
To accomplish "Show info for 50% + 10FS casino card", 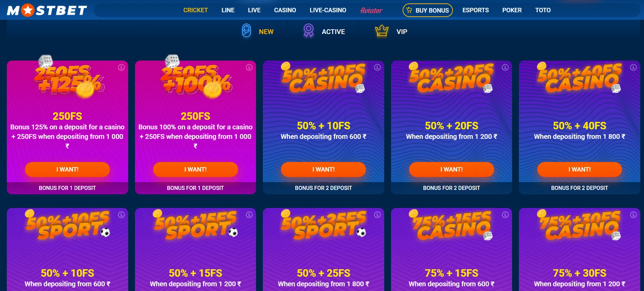I will (377, 67).
